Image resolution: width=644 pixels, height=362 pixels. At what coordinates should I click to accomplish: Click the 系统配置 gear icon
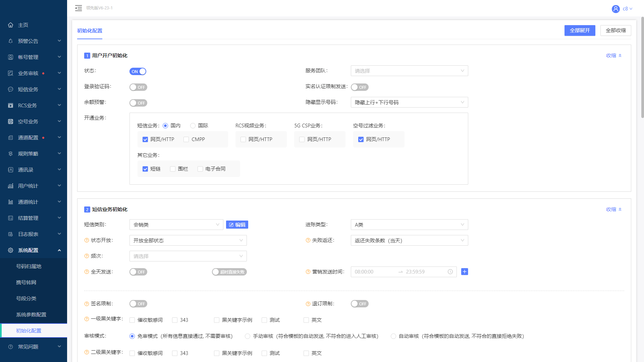tap(11, 250)
